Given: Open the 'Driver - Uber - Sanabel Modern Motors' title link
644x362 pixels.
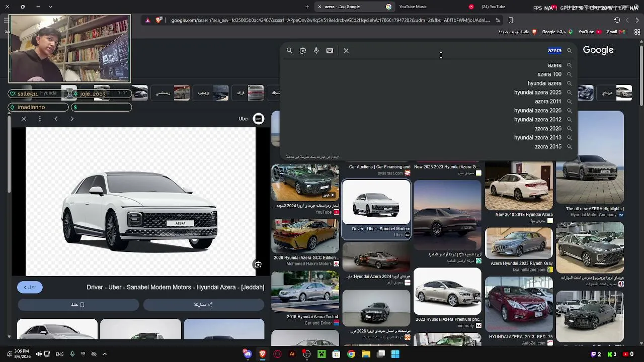Looking at the screenshot, I should tap(176, 287).
